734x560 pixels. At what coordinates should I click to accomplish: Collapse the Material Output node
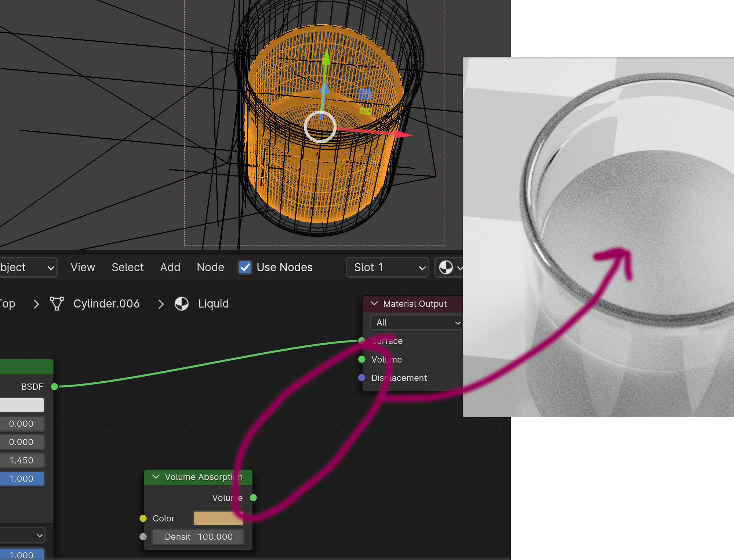(x=374, y=303)
